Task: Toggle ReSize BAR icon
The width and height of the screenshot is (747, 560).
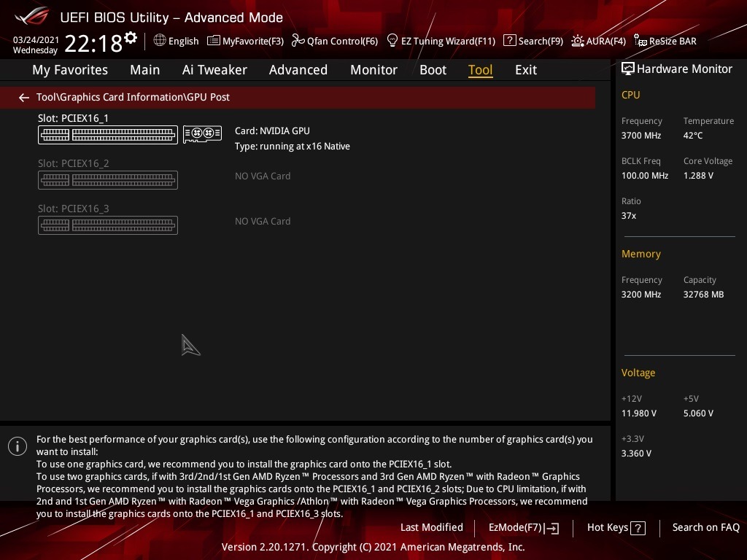Action: 640,41
